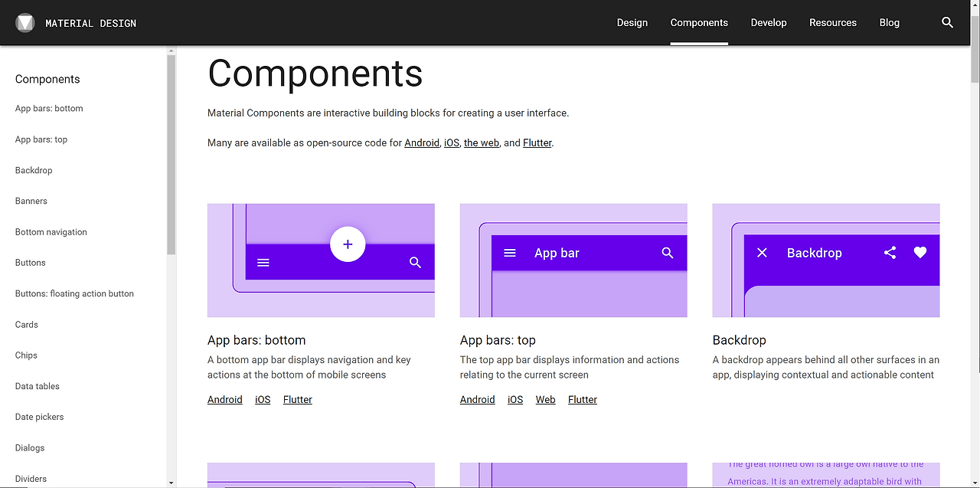980x488 pixels.
Task: Click the Material Design logo icon
Action: (x=25, y=23)
